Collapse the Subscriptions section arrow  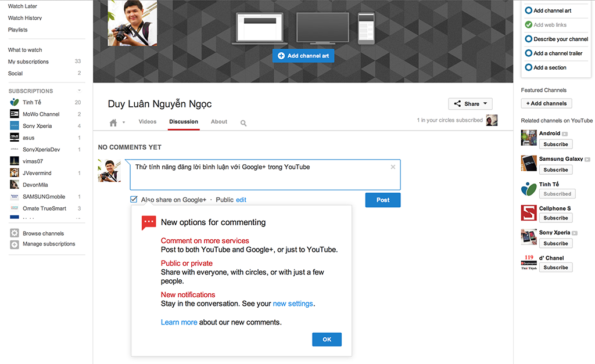79,91
